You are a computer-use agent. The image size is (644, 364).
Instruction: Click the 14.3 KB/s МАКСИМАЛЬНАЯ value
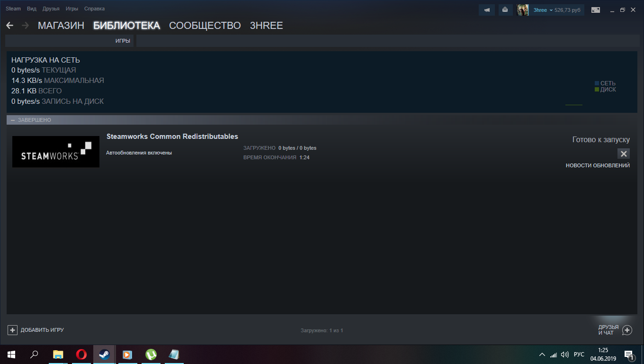coord(58,81)
